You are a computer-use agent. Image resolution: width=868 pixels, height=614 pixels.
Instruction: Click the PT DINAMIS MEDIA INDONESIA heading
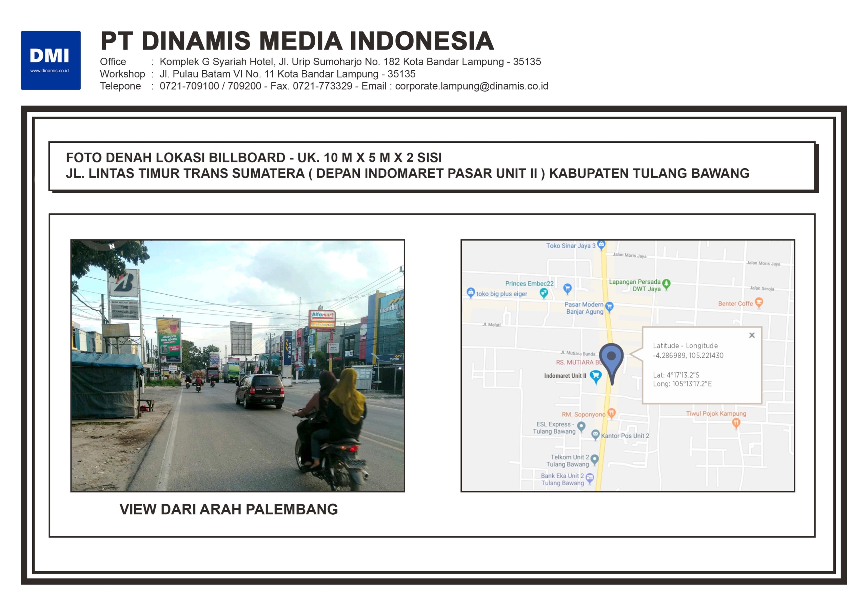coord(297,40)
